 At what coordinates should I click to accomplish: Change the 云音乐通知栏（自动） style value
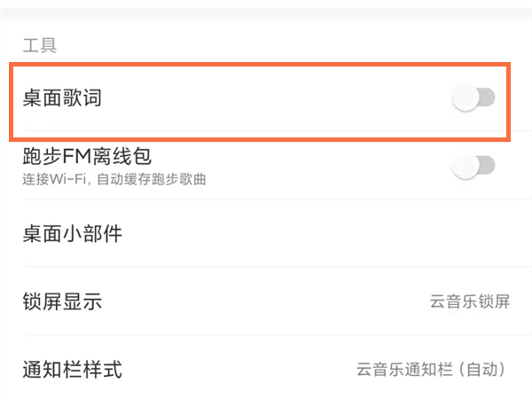[433, 369]
